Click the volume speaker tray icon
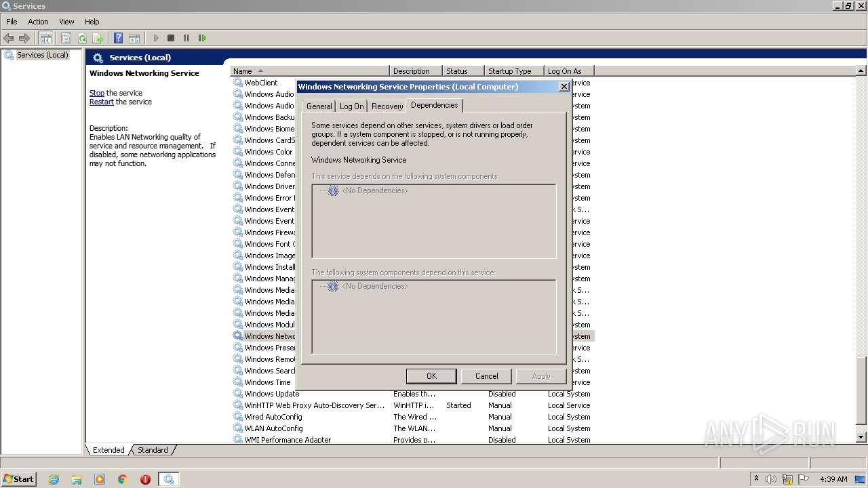868x488 pixels. [771, 479]
